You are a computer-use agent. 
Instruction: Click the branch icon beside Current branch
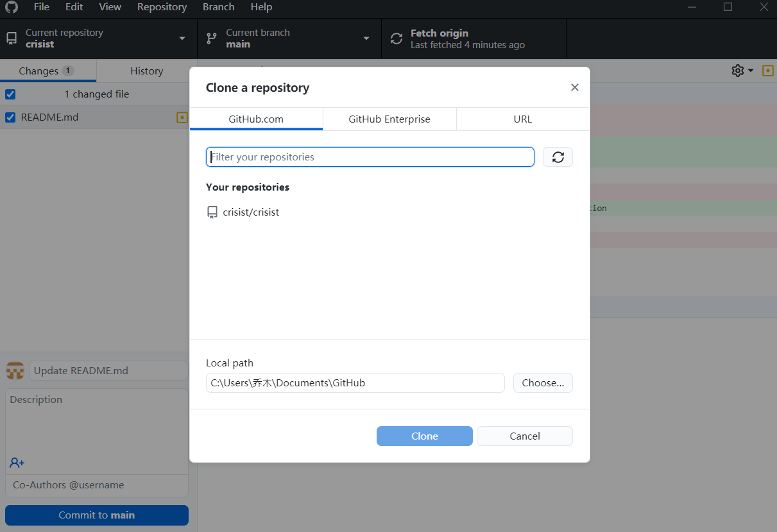(211, 39)
